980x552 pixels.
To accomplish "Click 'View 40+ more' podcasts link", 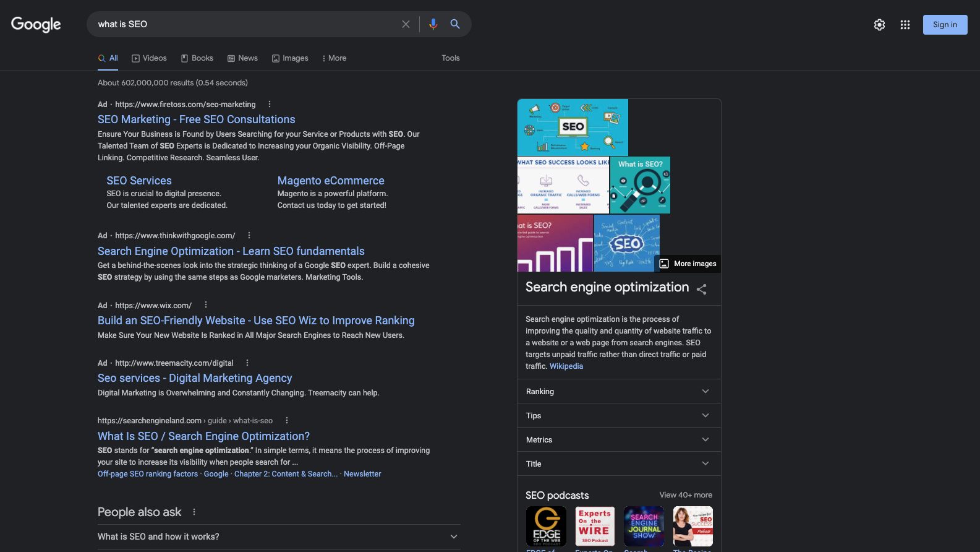I will 686,495.
